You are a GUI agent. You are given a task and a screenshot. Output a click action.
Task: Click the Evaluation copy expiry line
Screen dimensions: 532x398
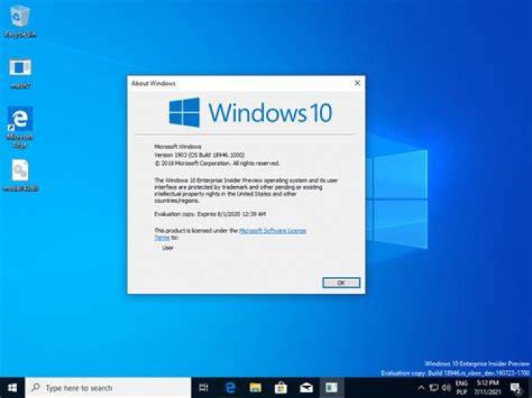(210, 214)
